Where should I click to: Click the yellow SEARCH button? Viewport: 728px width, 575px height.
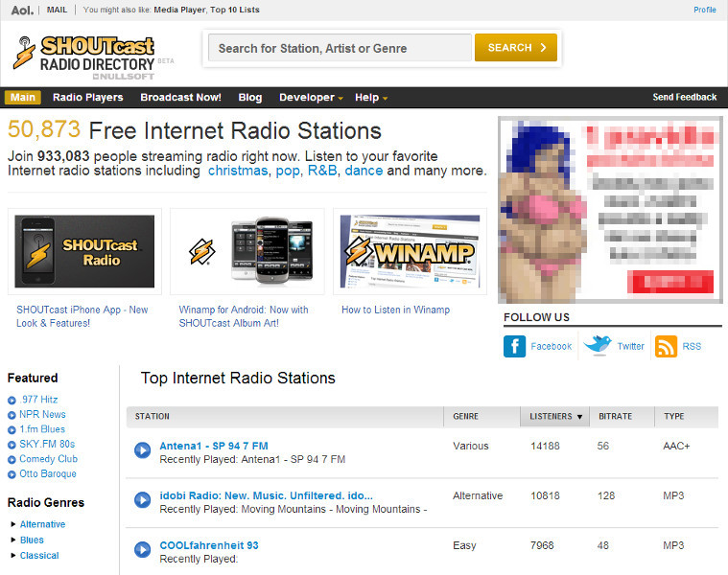pos(516,47)
